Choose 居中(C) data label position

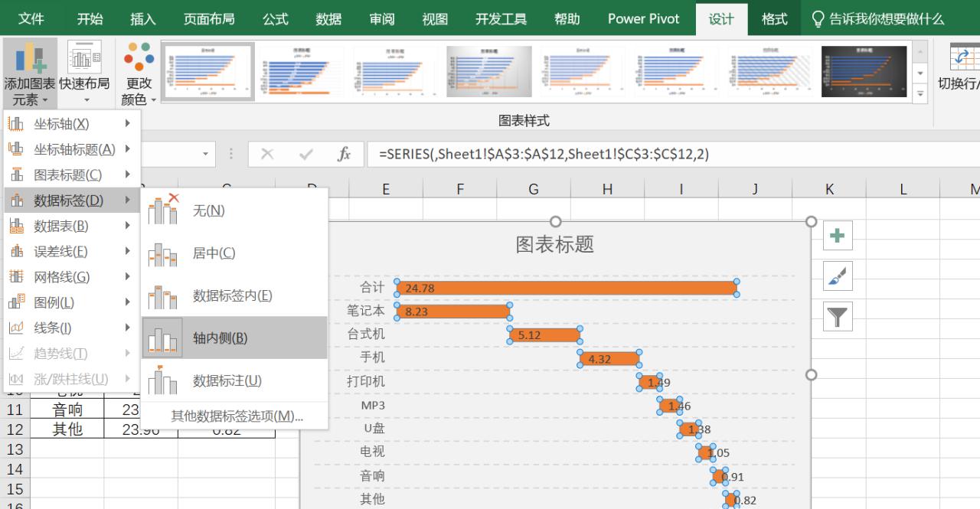[234, 253]
